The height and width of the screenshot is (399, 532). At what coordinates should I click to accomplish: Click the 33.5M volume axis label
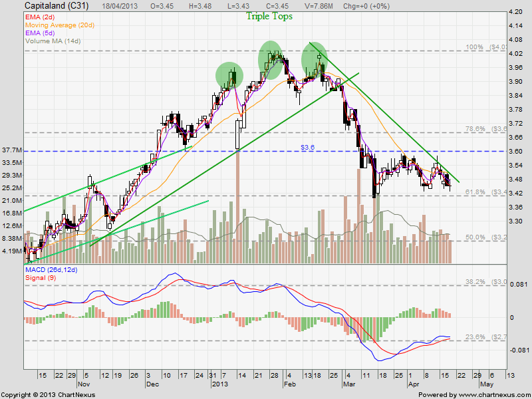(x=12, y=162)
